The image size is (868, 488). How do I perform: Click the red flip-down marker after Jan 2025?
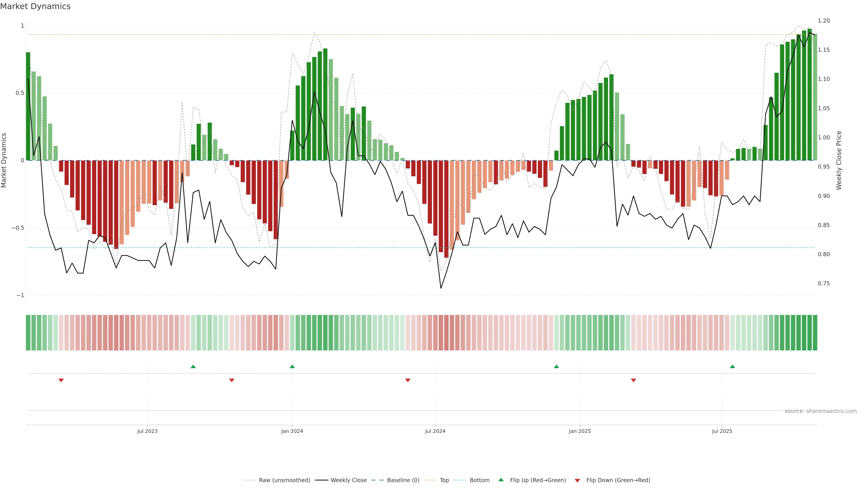633,380
